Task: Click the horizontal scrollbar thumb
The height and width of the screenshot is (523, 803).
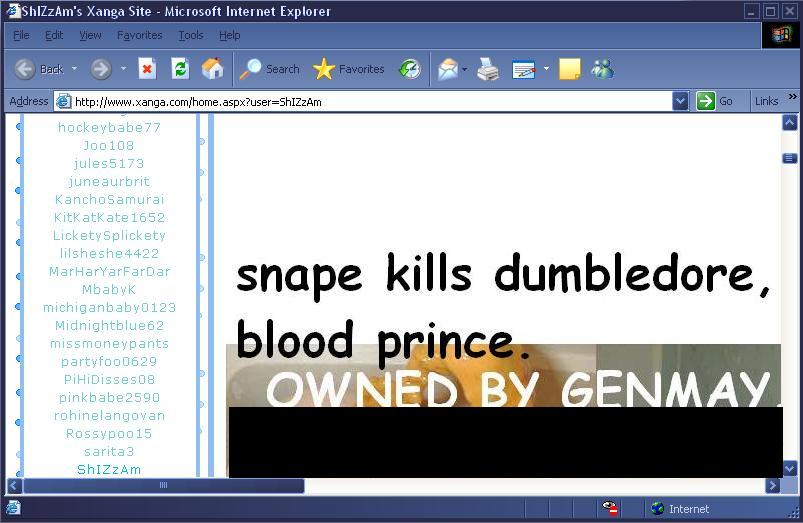Action: click(x=164, y=486)
